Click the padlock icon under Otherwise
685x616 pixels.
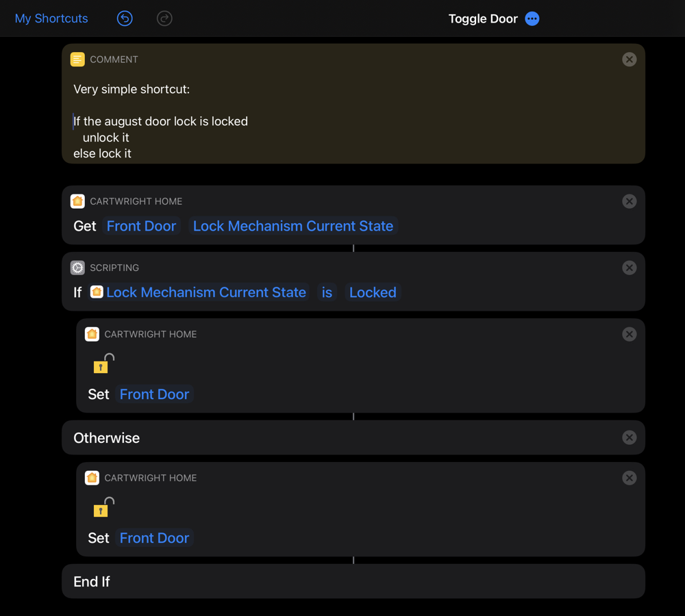pos(103,507)
